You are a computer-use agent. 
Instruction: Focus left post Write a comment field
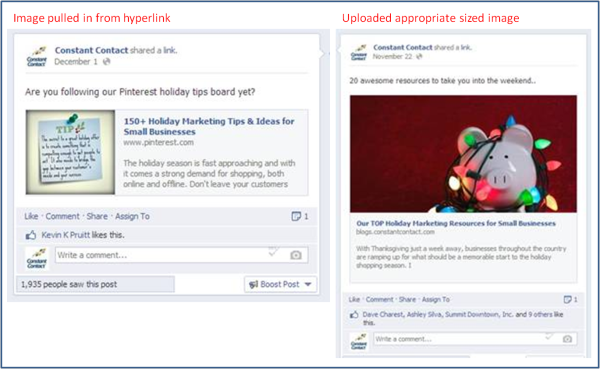point(181,255)
